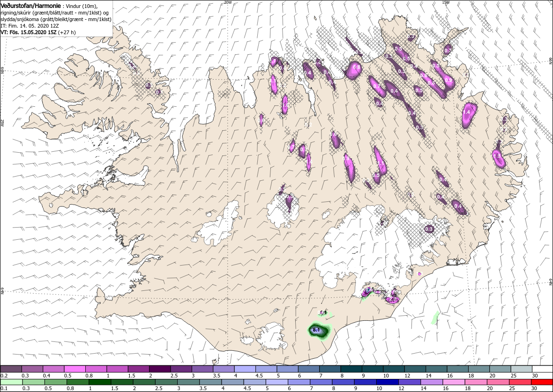
Task: Select the bright pink 0.5 swatch in the purple legend row
Action: point(75,369)
